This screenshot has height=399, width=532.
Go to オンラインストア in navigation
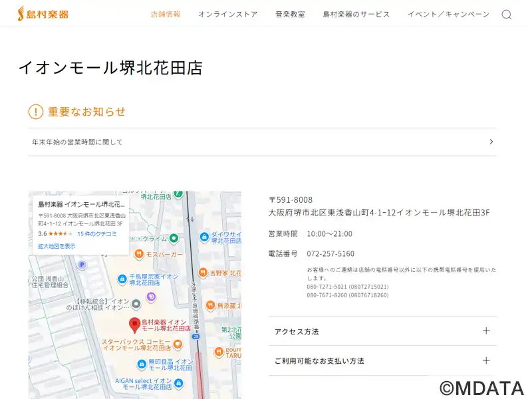227,15
